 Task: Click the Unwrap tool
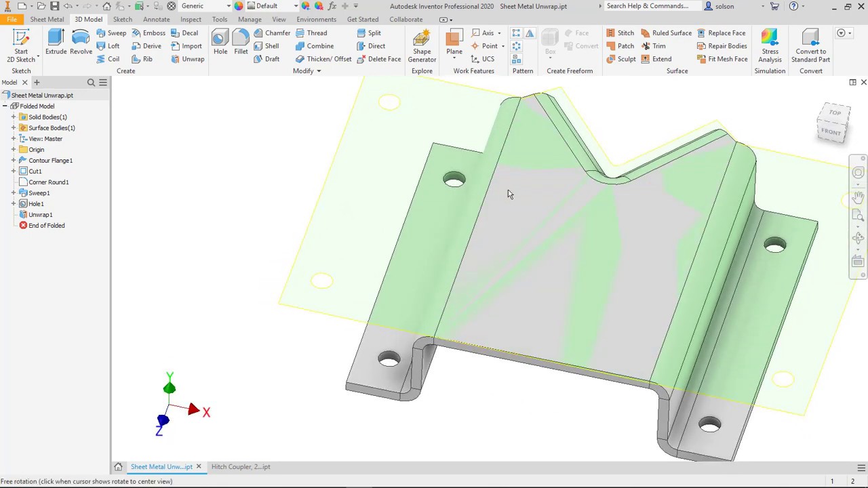[x=187, y=59]
